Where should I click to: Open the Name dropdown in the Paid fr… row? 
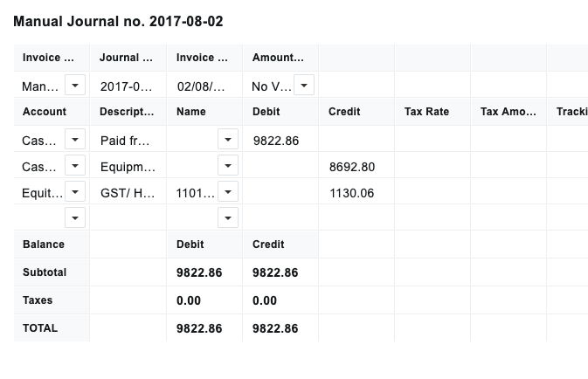point(228,140)
